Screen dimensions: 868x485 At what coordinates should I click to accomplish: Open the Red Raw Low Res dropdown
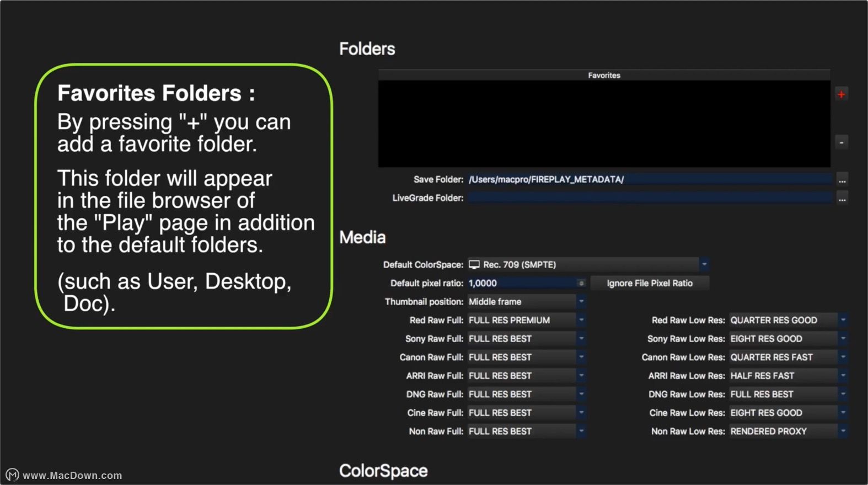tap(788, 321)
